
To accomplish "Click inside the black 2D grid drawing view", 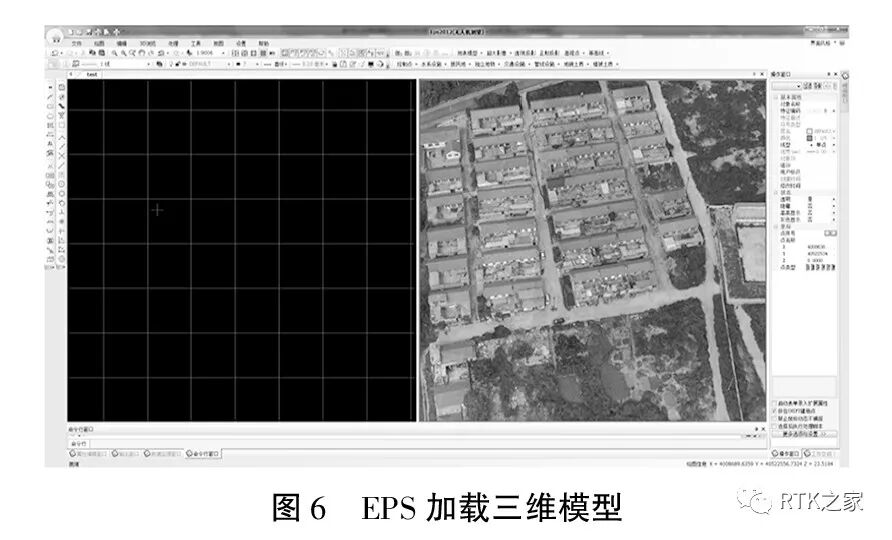I will click(x=242, y=250).
